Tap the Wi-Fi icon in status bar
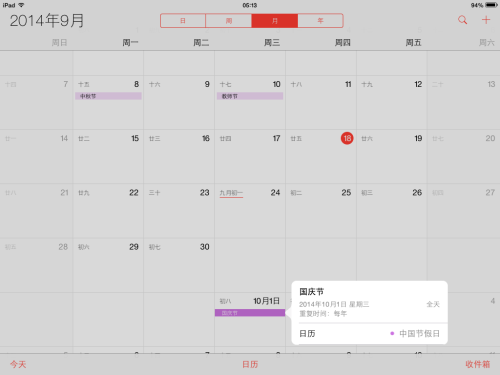 point(21,5)
